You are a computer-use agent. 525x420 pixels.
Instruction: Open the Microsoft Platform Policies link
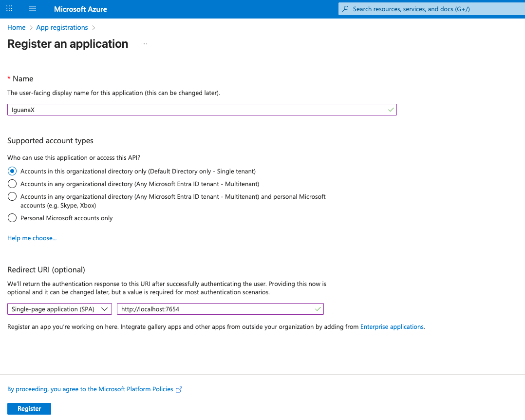pos(90,389)
